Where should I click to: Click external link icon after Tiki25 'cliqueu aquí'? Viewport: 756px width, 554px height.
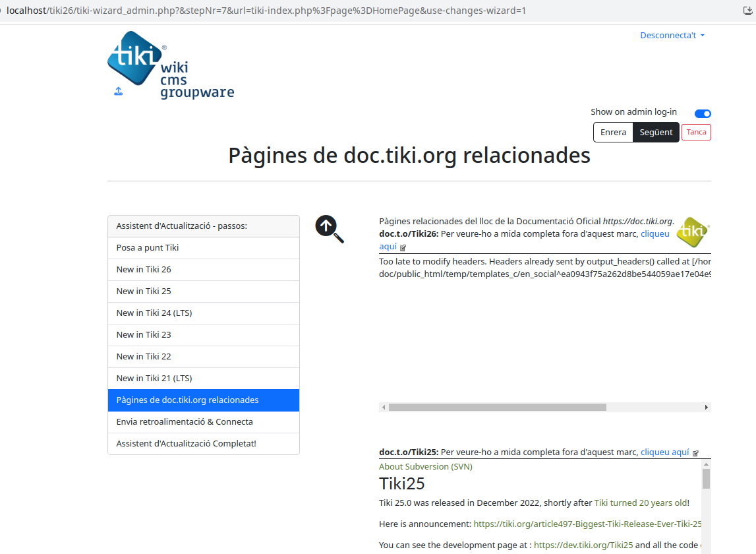pos(696,453)
